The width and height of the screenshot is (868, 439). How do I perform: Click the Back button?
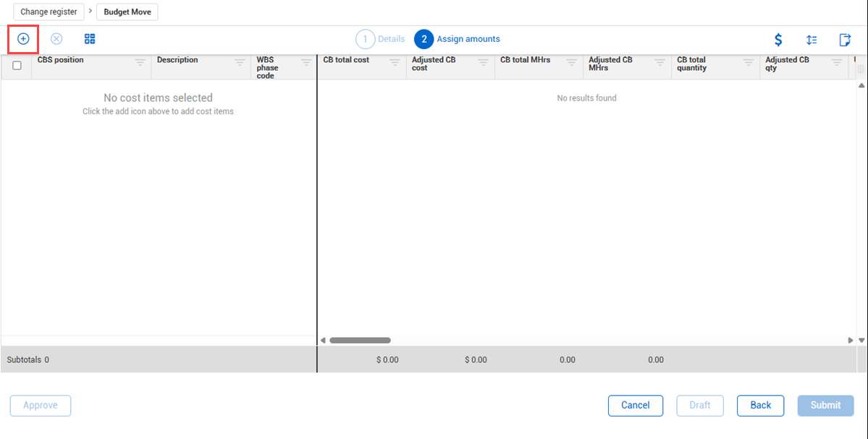[x=760, y=405]
